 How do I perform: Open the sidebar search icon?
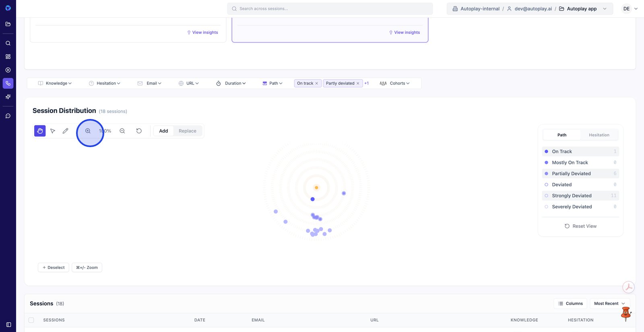point(8,43)
